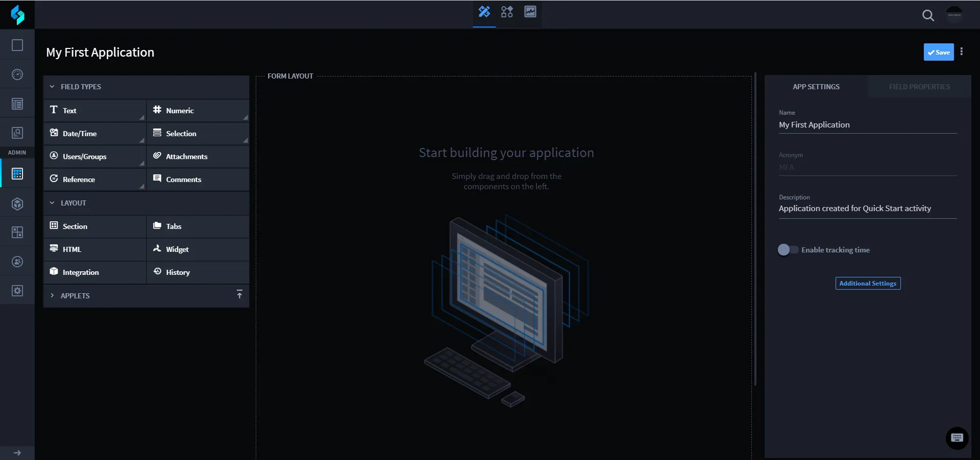The width and height of the screenshot is (980, 460).
Task: Edit the Description input field
Action: click(868, 209)
